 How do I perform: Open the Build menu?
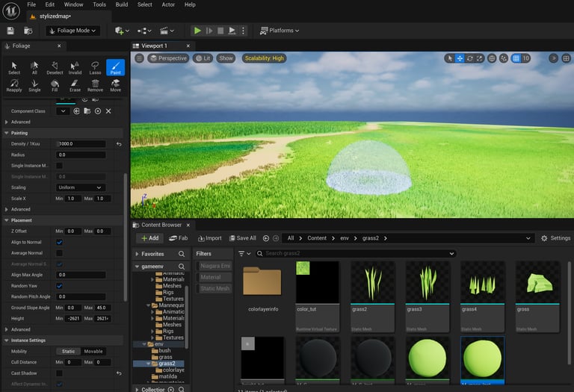point(121,4)
